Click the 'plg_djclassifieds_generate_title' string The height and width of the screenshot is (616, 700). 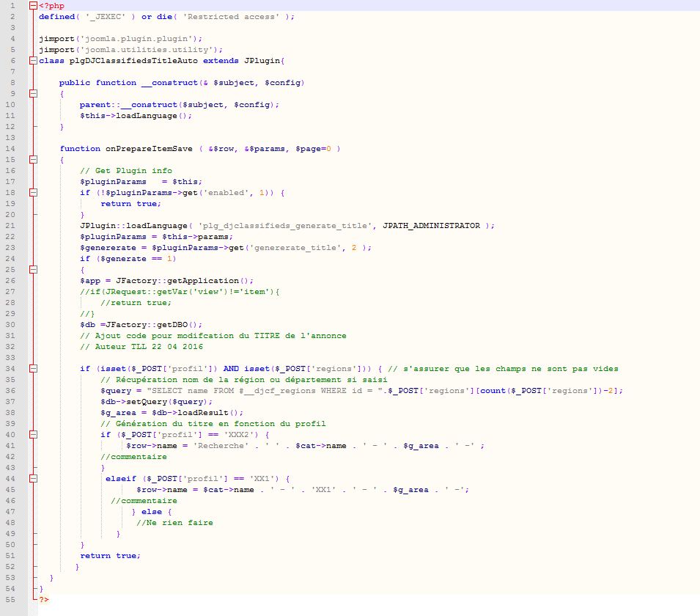pos(285,226)
